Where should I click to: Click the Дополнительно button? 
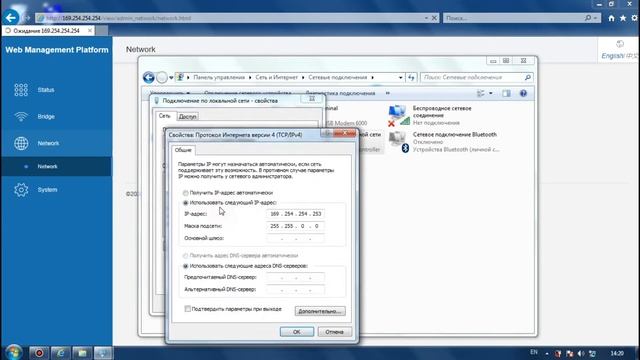click(x=320, y=311)
